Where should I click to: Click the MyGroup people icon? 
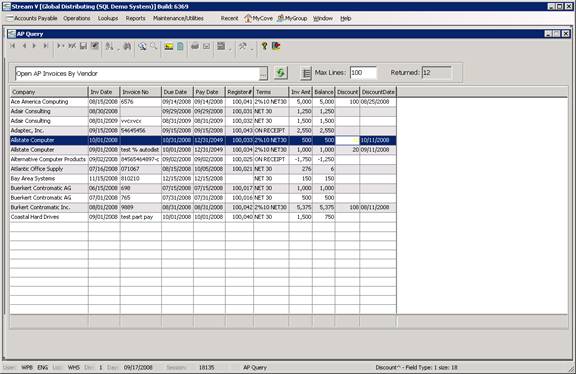pos(281,18)
